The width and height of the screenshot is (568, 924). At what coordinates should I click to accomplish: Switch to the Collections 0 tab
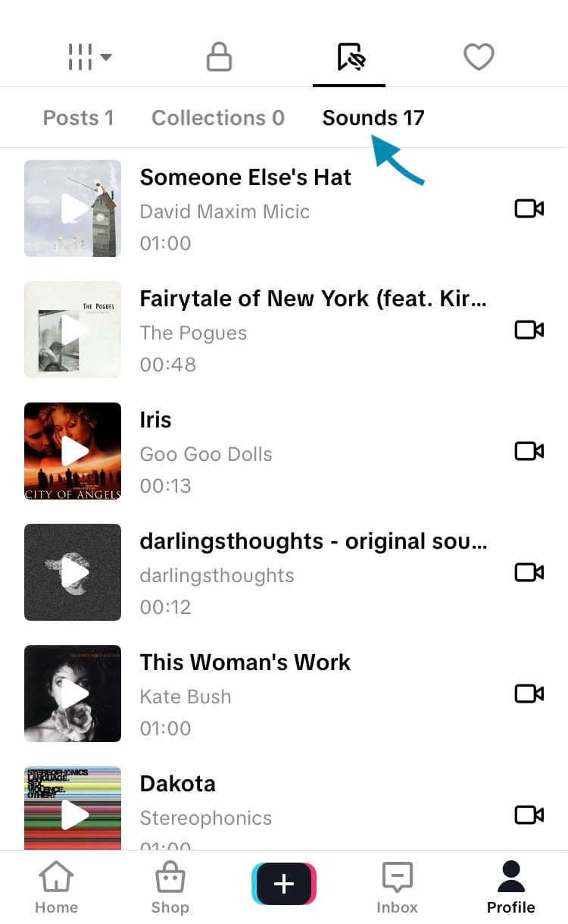point(218,118)
